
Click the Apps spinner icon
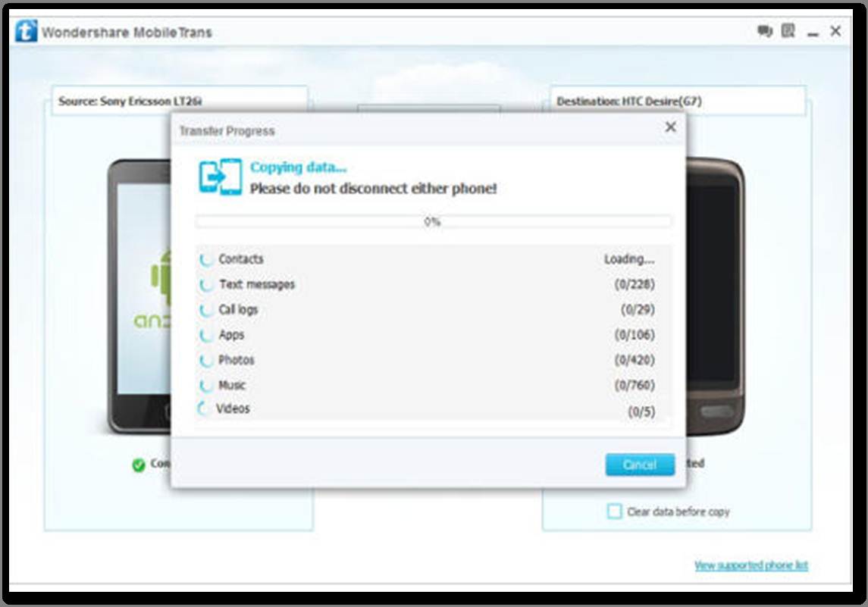click(206, 335)
